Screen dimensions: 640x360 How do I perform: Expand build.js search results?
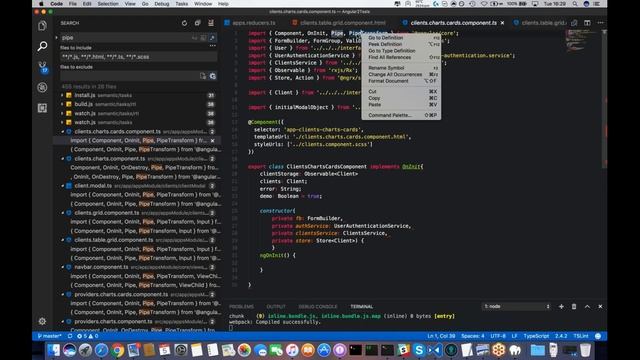(x=62, y=104)
